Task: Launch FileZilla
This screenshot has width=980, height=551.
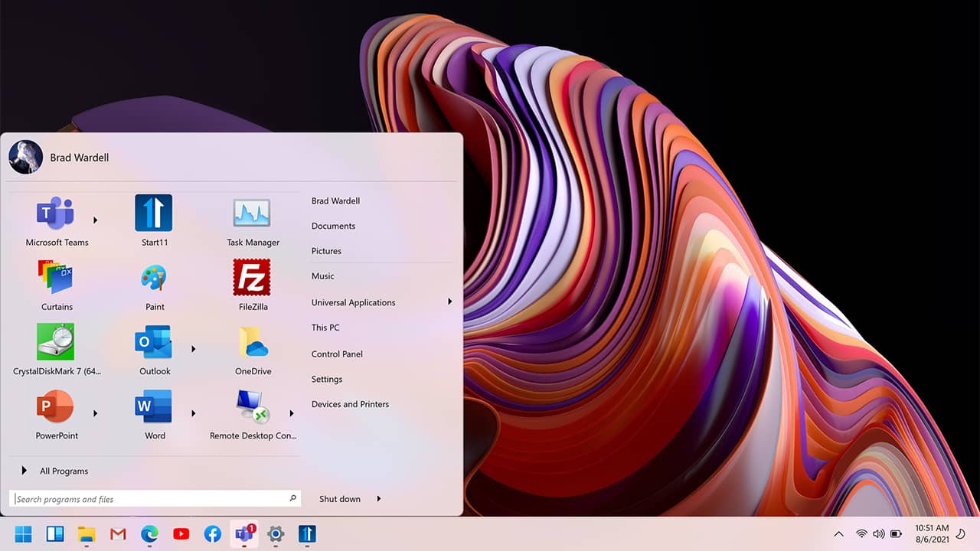Action: [x=252, y=285]
